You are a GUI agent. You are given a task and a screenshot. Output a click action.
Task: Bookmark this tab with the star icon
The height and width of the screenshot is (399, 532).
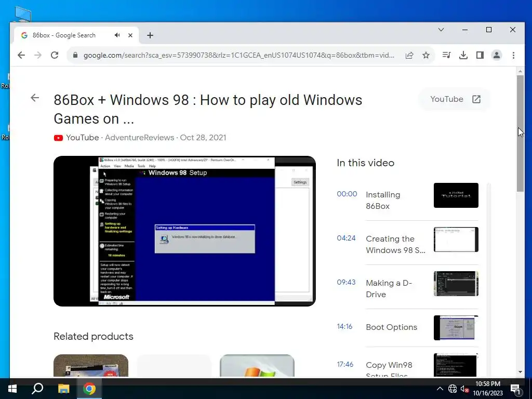coord(426,55)
